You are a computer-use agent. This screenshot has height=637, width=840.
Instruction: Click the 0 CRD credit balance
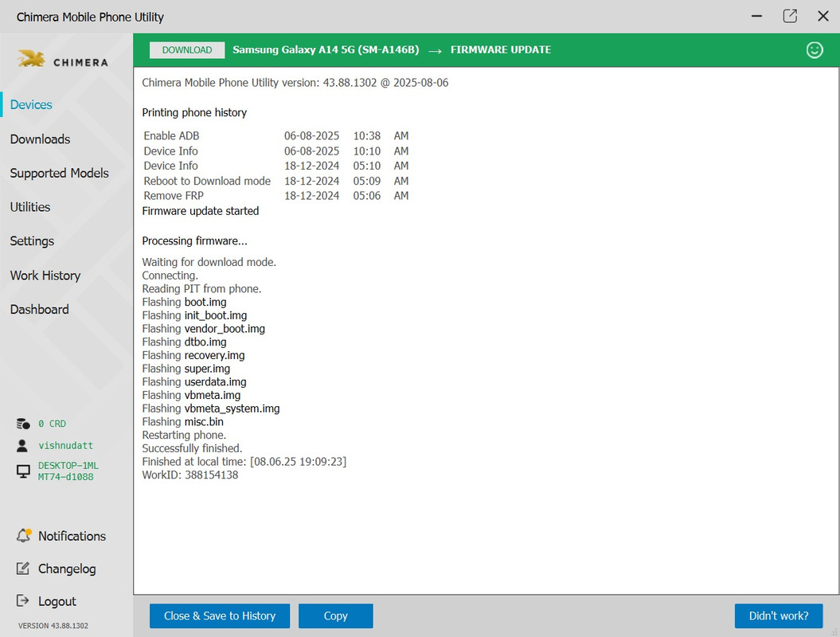pyautogui.click(x=52, y=424)
